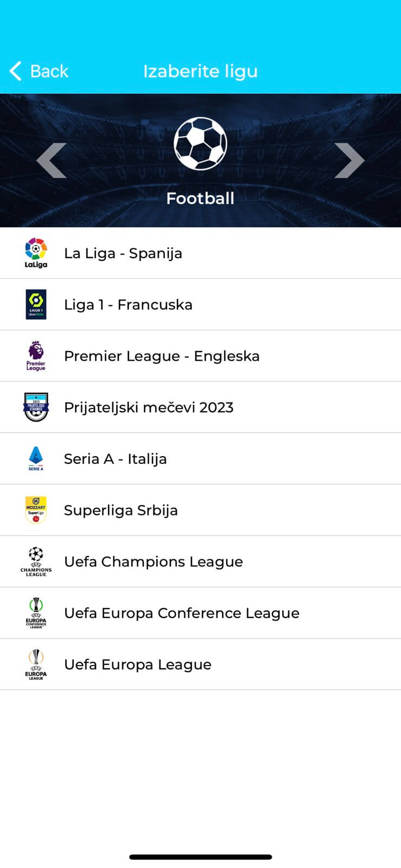Image resolution: width=401 pixels, height=868 pixels.
Task: Switch to previous sport with left arrow
Action: [52, 161]
